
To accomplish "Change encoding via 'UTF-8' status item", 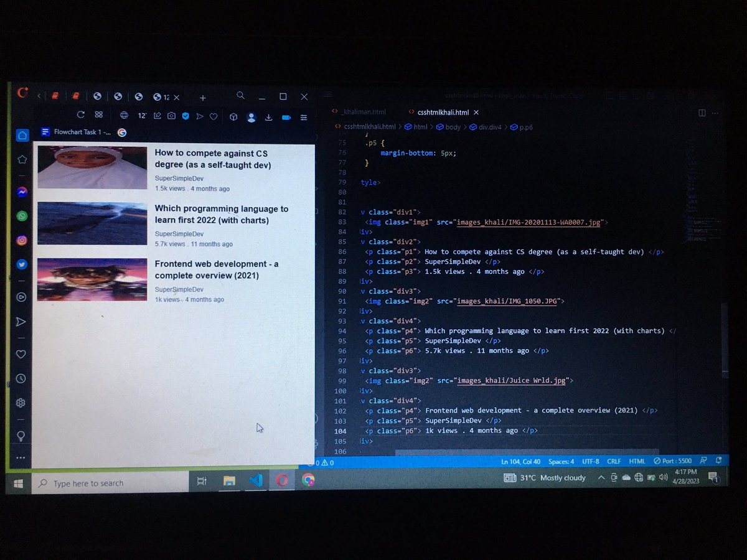I will tap(591, 462).
